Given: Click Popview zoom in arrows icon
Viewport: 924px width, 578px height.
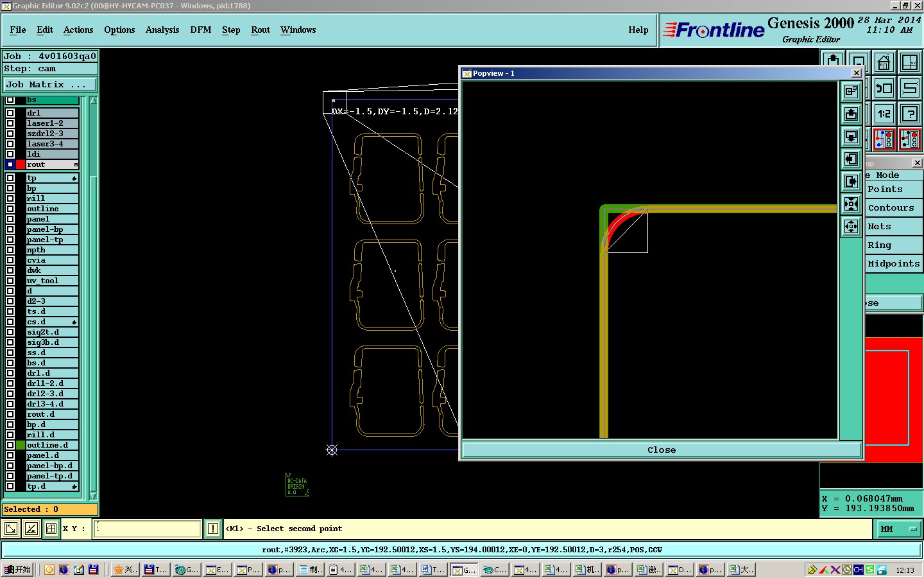Looking at the screenshot, I should 851,204.
